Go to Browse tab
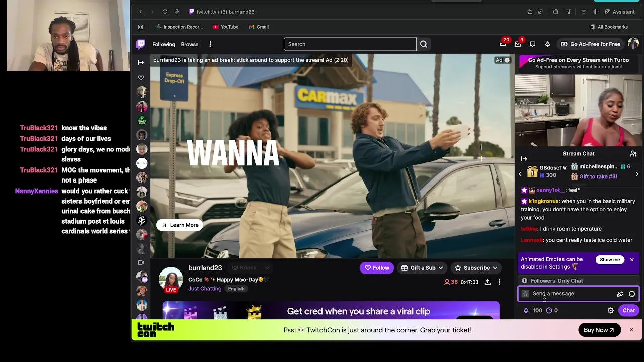Screen dimensions: 644x362 pos(190,44)
